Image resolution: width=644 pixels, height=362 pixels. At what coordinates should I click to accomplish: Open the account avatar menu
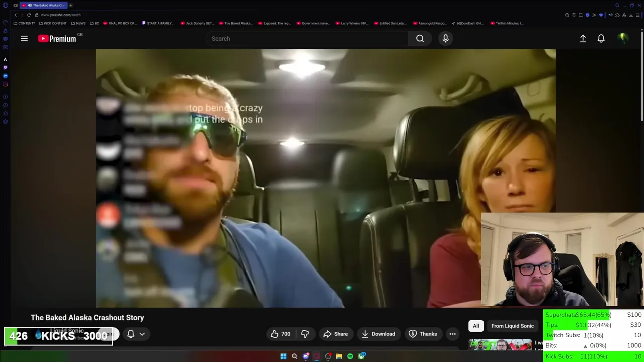tap(623, 38)
